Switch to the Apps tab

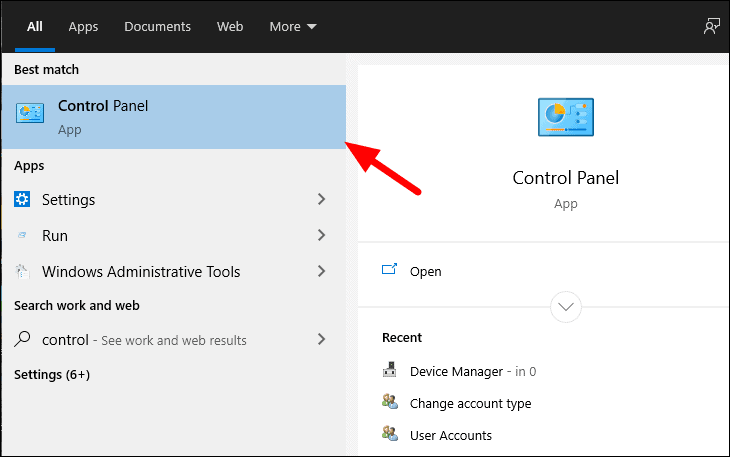(x=83, y=27)
